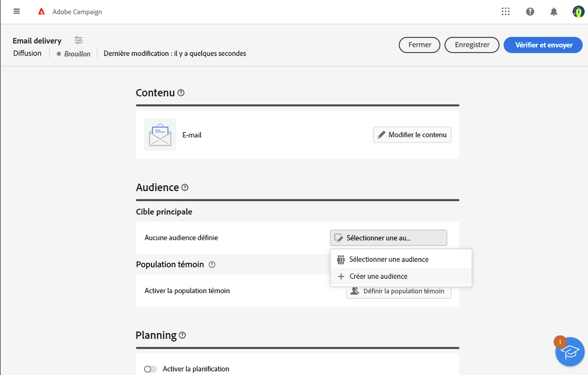
Task: Choose Créer une audience menu option
Action: pyautogui.click(x=378, y=276)
